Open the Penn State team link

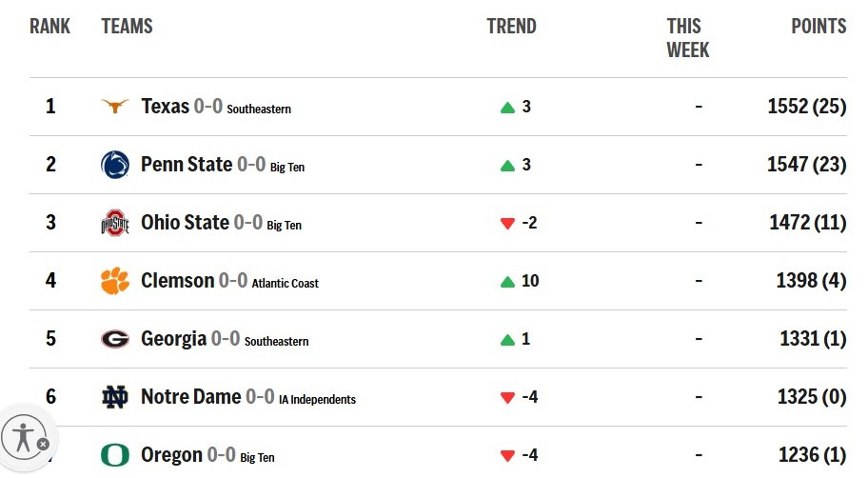[187, 164]
